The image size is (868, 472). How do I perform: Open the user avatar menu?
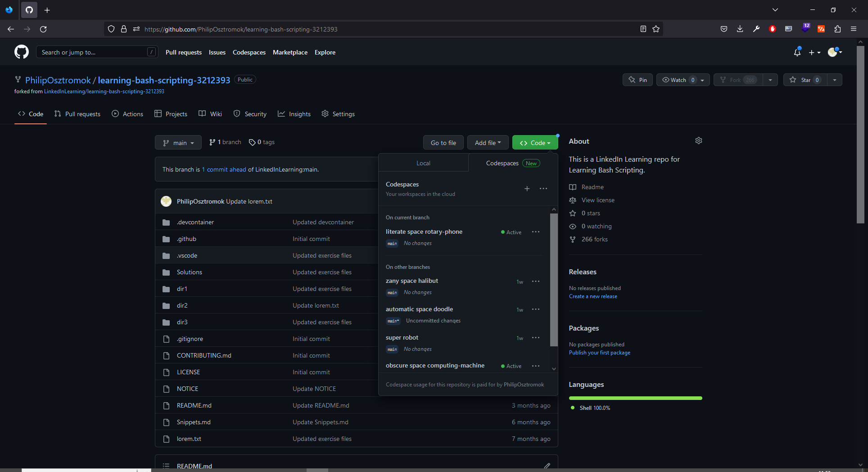coord(835,52)
